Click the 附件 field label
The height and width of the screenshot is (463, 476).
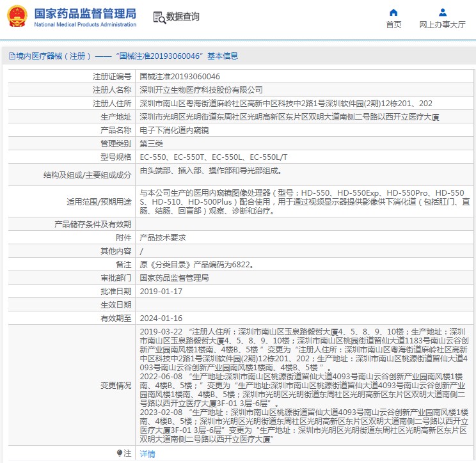[123, 237]
